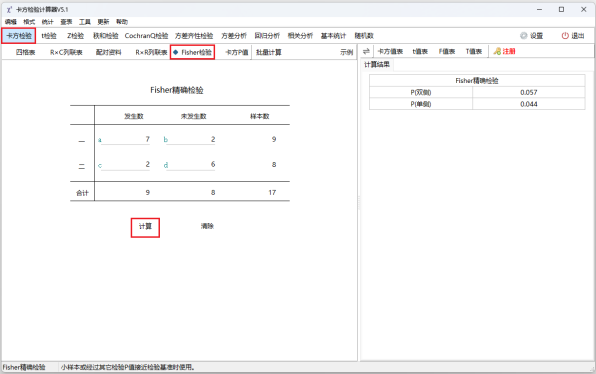Click the first-row sample count 9

(274, 139)
